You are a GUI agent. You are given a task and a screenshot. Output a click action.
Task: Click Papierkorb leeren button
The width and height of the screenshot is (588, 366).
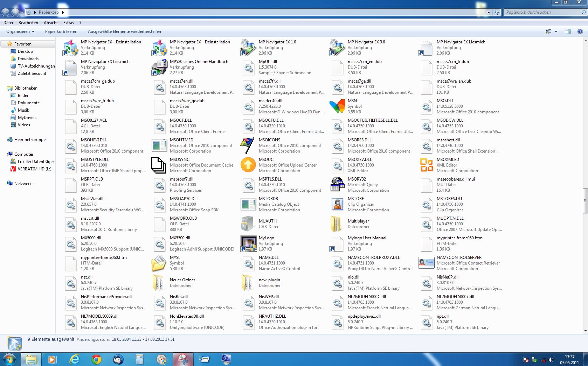click(x=61, y=31)
